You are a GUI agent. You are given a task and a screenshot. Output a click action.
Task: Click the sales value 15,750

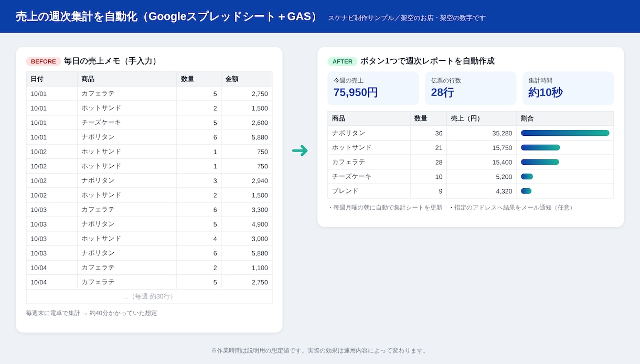pos(502,148)
